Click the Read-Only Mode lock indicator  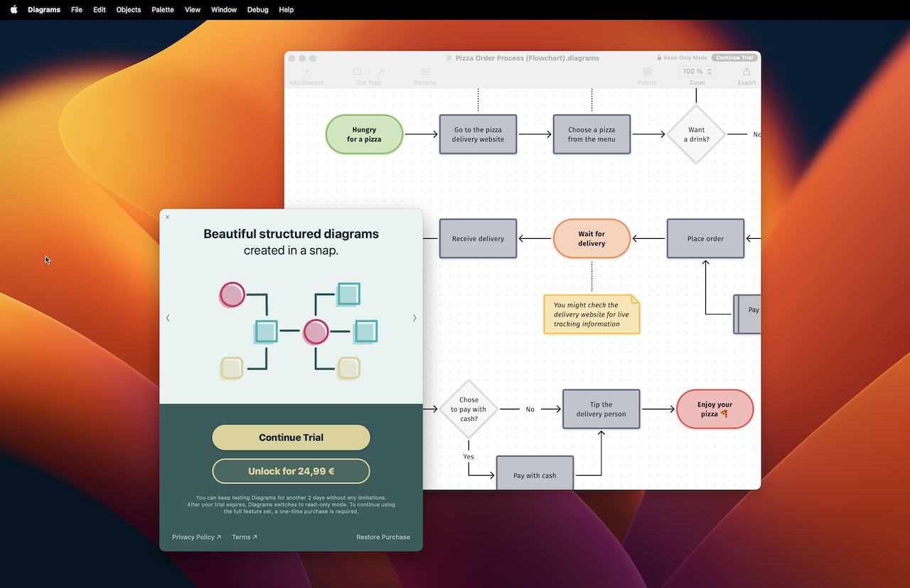tap(682, 58)
